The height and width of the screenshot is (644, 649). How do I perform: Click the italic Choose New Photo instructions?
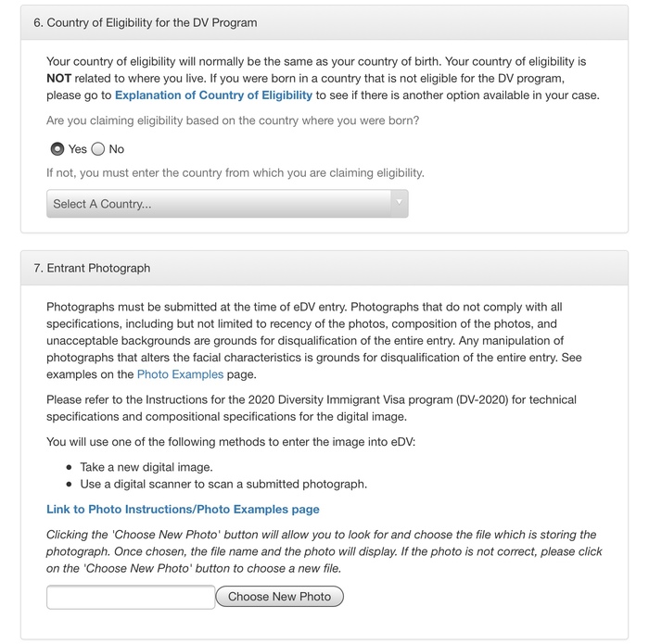pos(324,551)
